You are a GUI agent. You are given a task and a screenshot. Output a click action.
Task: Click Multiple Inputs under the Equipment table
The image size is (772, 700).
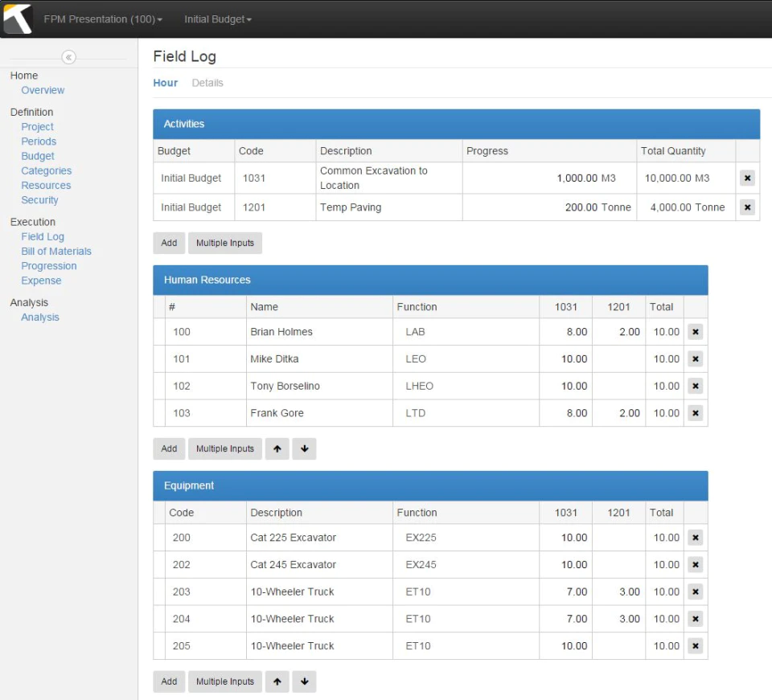pyautogui.click(x=225, y=682)
